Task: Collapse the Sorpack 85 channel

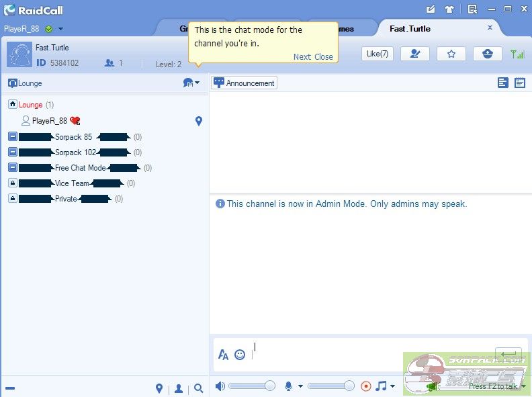Action: tap(13, 137)
